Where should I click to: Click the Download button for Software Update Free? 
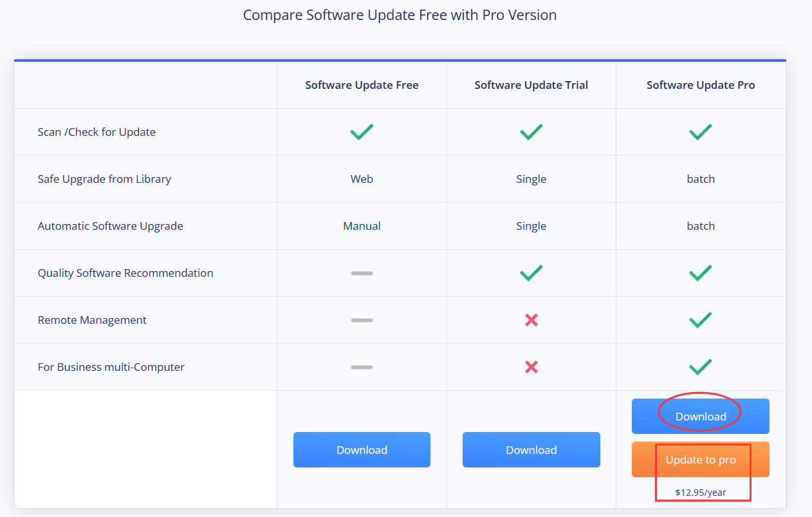(362, 449)
